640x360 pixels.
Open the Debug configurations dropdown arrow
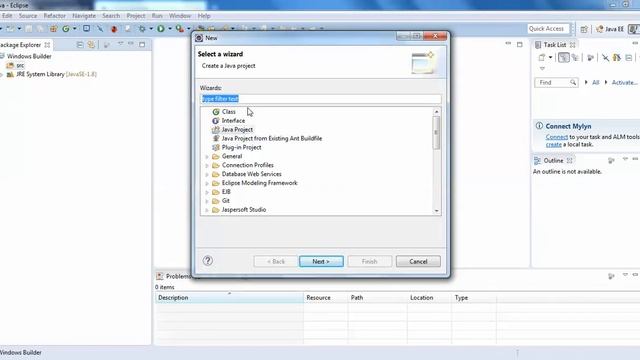(x=151, y=29)
